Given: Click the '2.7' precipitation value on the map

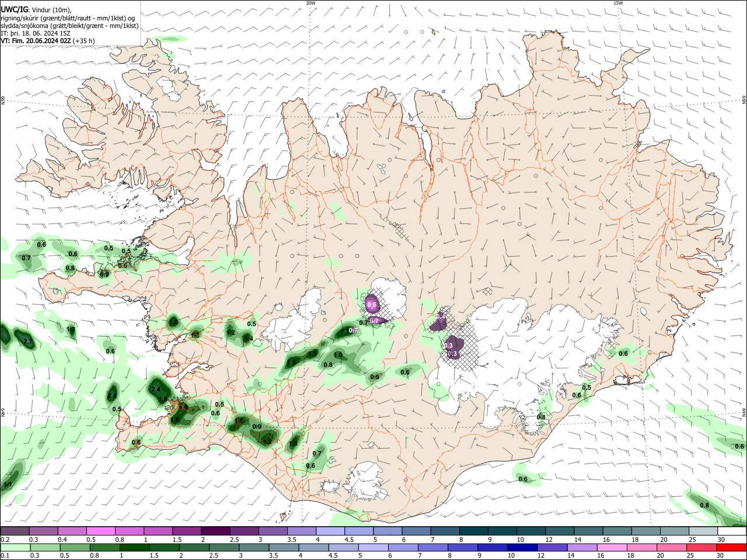Looking at the screenshot, I should (27, 341).
